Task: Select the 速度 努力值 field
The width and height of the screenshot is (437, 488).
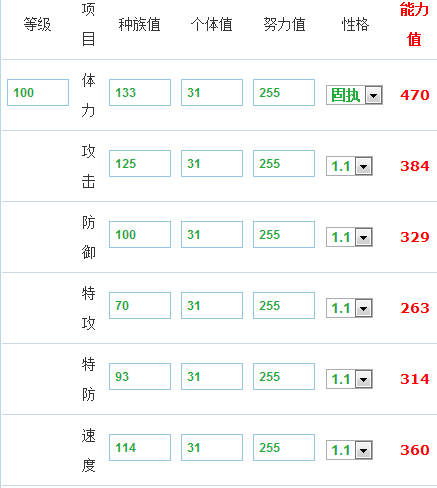Action: 284,447
